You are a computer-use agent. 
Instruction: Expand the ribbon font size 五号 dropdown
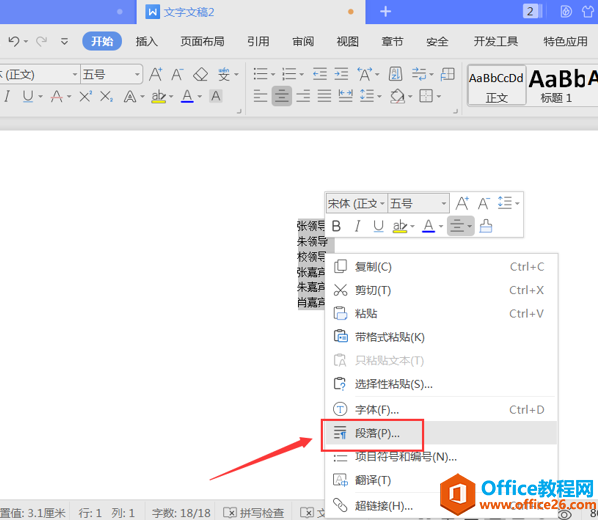click(x=137, y=74)
